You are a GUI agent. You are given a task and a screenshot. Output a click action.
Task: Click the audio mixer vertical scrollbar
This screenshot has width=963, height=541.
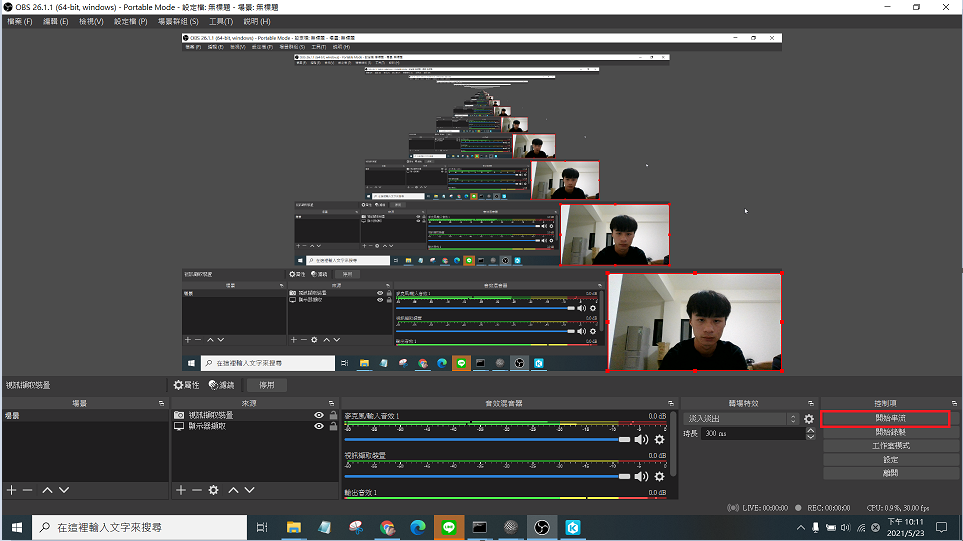pos(673,444)
